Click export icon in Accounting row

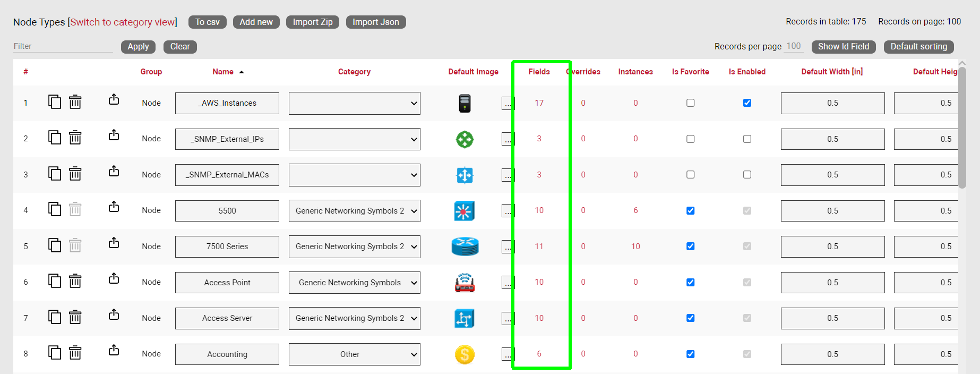coord(114,350)
